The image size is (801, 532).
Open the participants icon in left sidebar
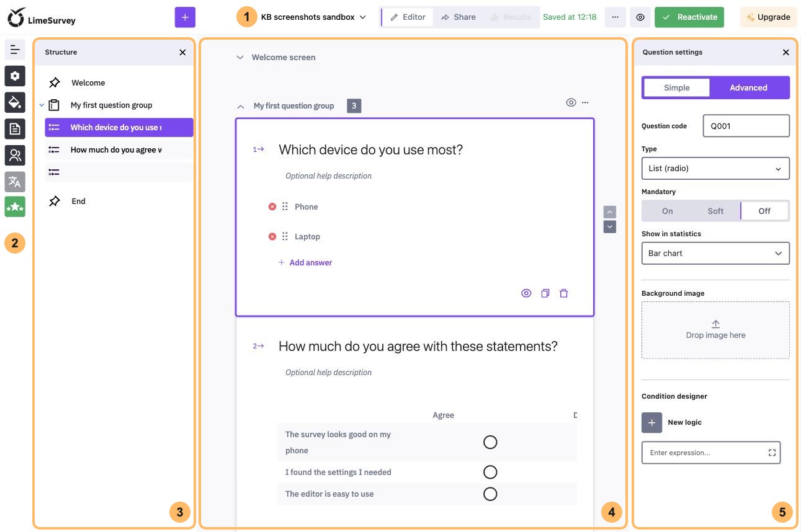click(x=15, y=155)
